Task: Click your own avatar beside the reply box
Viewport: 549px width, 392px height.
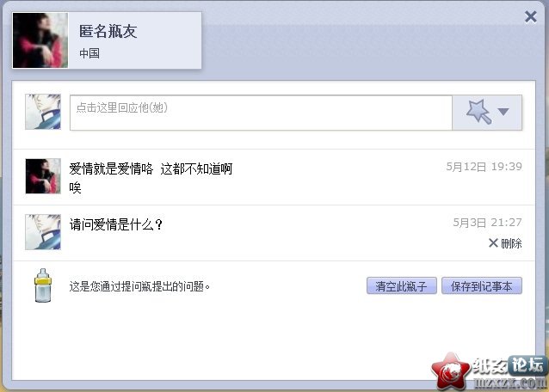Action: tap(43, 112)
